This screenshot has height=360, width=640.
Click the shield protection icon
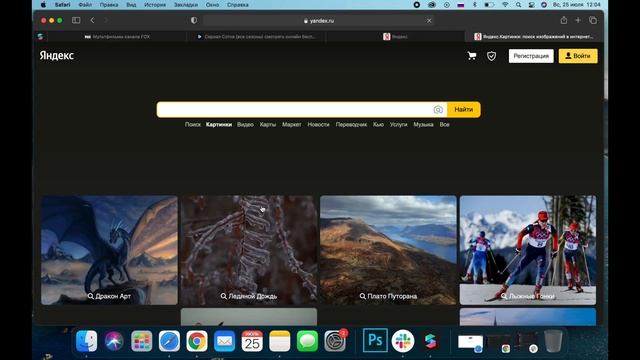tap(491, 56)
